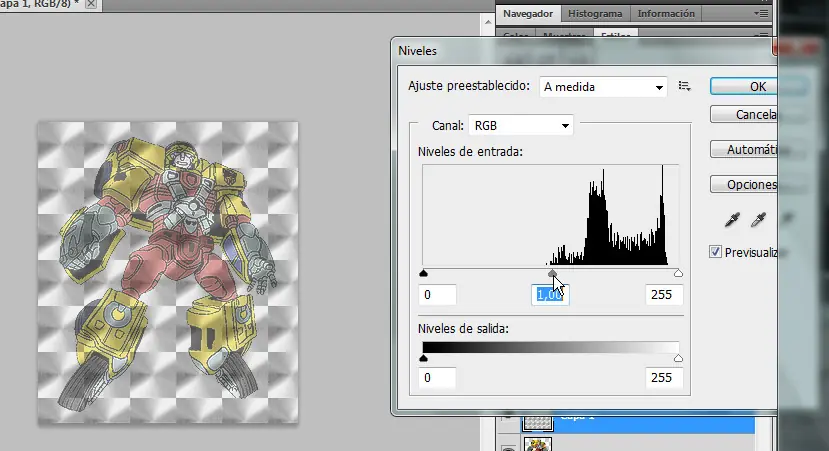
Task: Grab the input white point slider
Action: coord(678,273)
